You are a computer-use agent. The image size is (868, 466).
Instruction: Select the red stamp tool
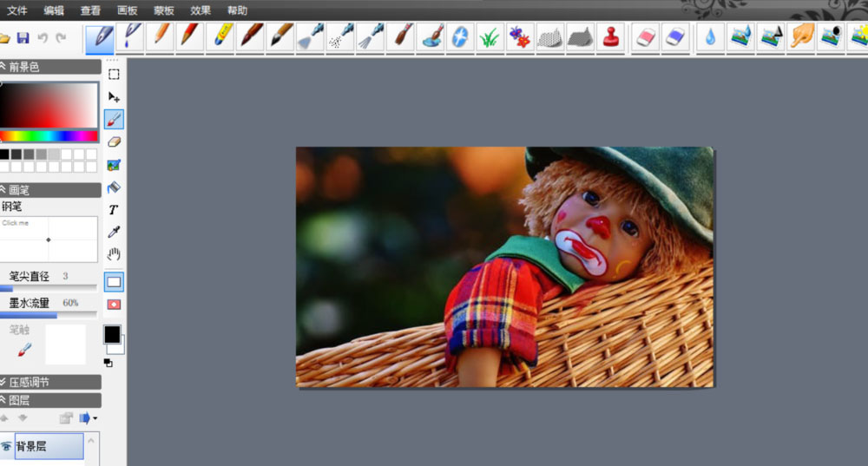[x=610, y=37]
